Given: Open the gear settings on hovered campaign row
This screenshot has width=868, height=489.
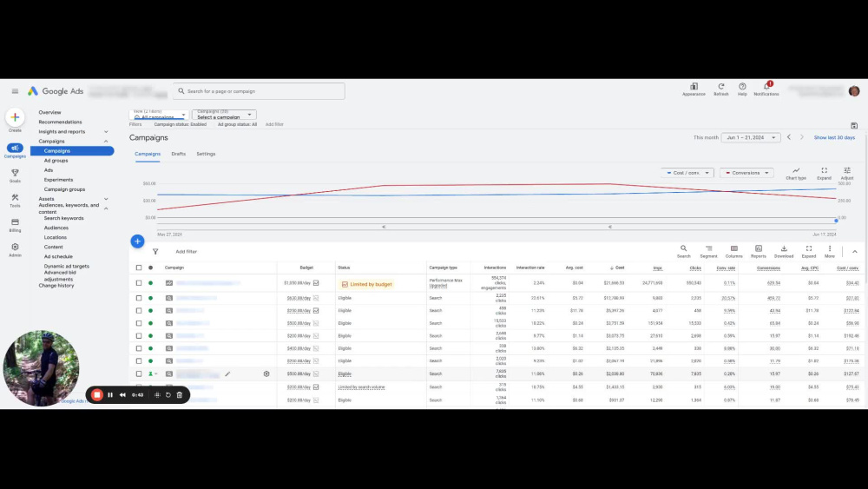Looking at the screenshot, I should pyautogui.click(x=266, y=373).
